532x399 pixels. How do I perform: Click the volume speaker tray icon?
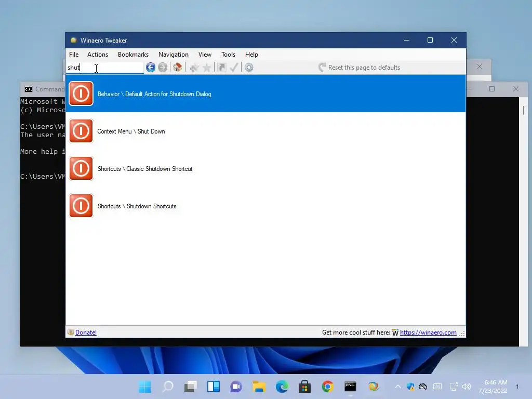(x=467, y=387)
